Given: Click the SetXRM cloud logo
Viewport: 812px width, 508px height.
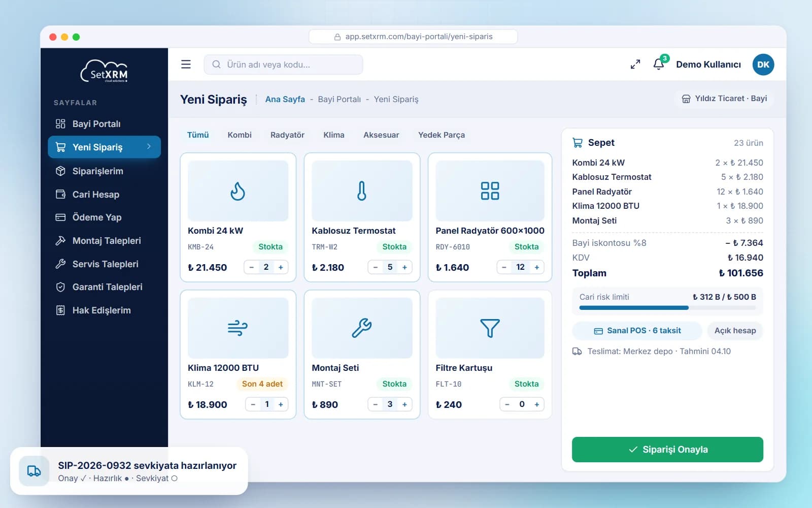Looking at the screenshot, I should point(104,71).
